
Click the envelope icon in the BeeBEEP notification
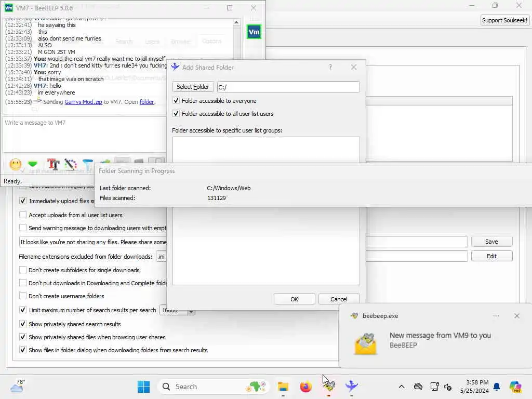(x=365, y=344)
